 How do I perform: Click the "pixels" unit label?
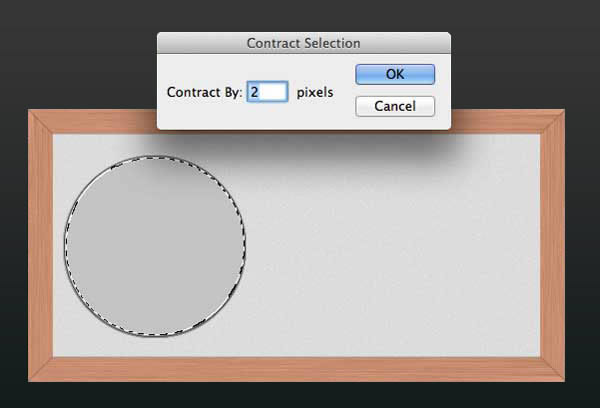[315, 92]
